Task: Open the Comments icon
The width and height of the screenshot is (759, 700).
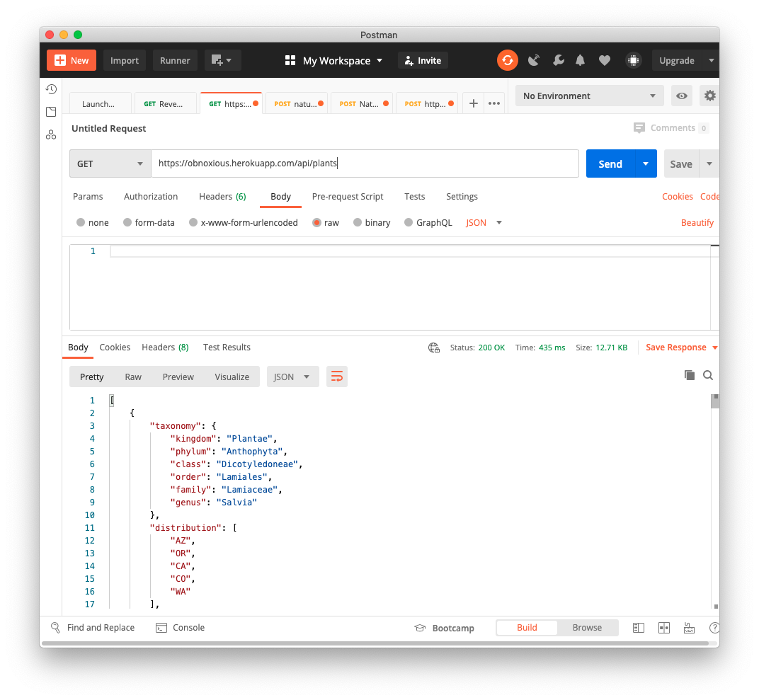Action: pos(639,127)
